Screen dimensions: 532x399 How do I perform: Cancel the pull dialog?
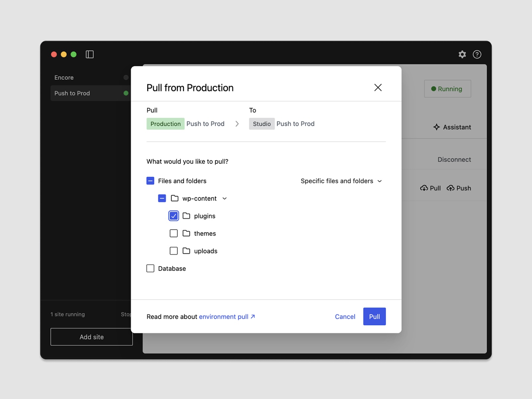pyautogui.click(x=345, y=317)
